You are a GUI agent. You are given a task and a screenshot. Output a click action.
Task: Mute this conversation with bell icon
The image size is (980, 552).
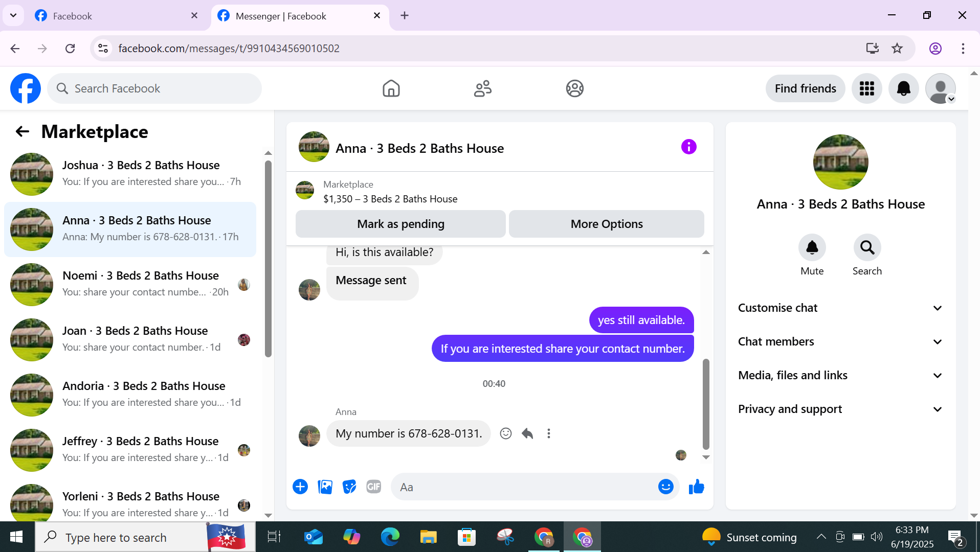click(812, 248)
